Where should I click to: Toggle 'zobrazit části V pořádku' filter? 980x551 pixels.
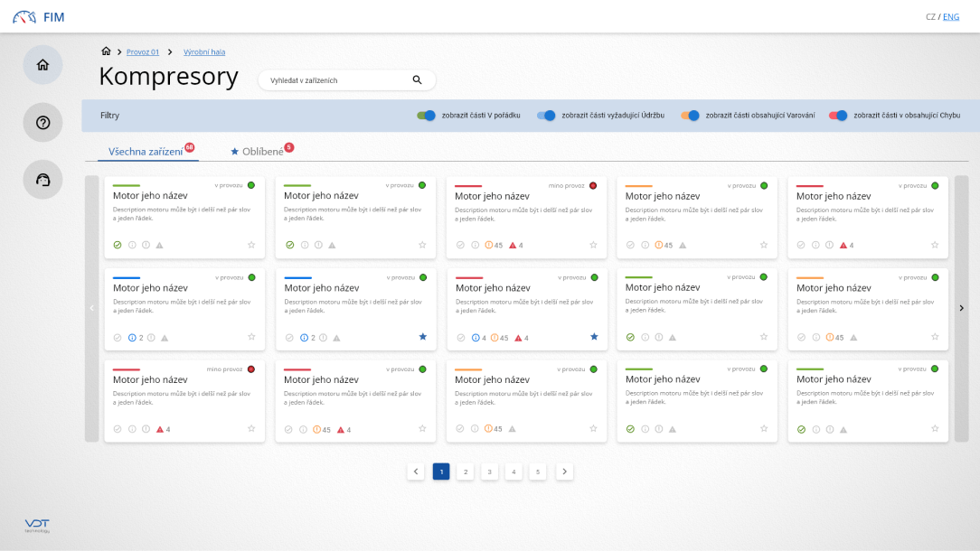point(426,116)
